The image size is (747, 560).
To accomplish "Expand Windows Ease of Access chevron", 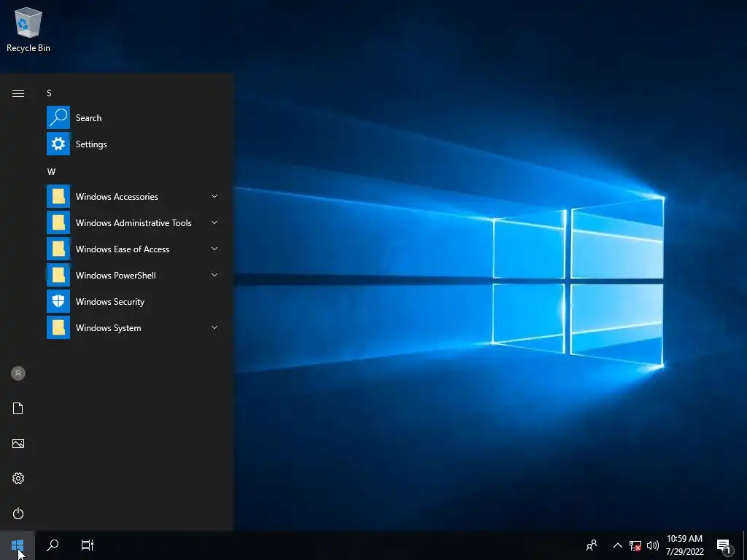I will [214, 249].
